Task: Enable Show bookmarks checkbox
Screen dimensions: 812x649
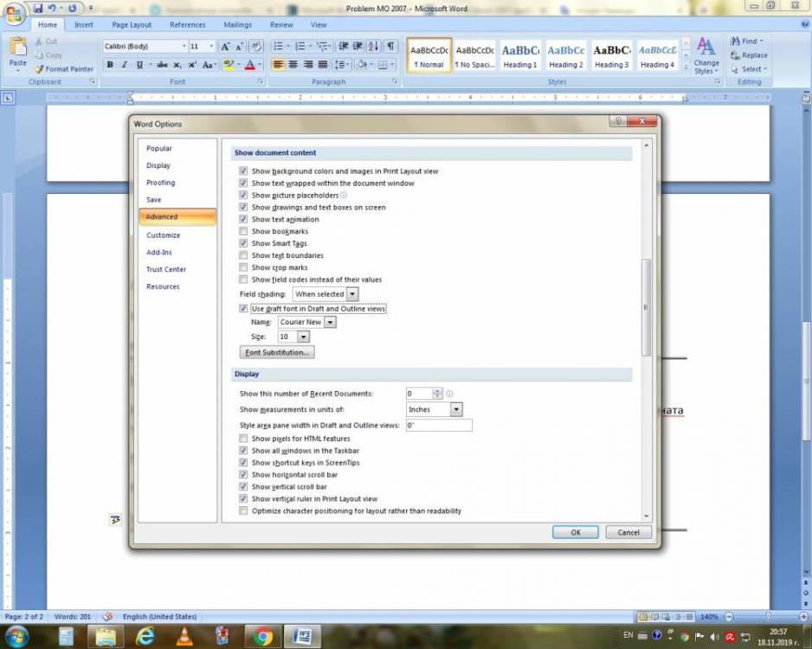Action: click(243, 231)
